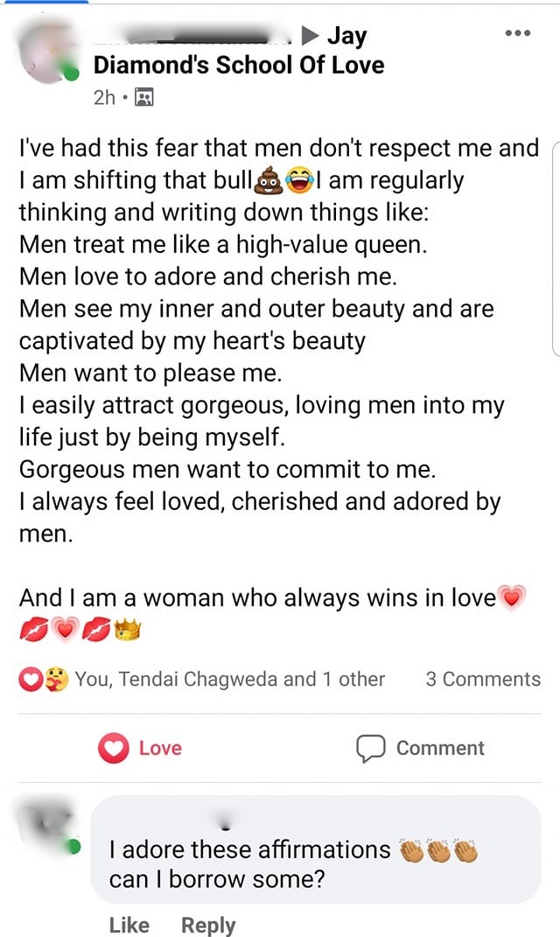
Task: Tap the Comment speech bubble button
Action: [x=419, y=748]
